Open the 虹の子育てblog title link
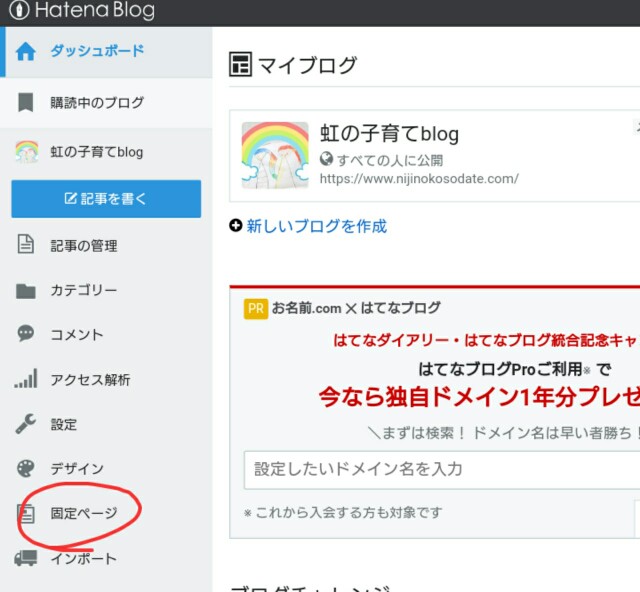The width and height of the screenshot is (640, 592). point(389,133)
